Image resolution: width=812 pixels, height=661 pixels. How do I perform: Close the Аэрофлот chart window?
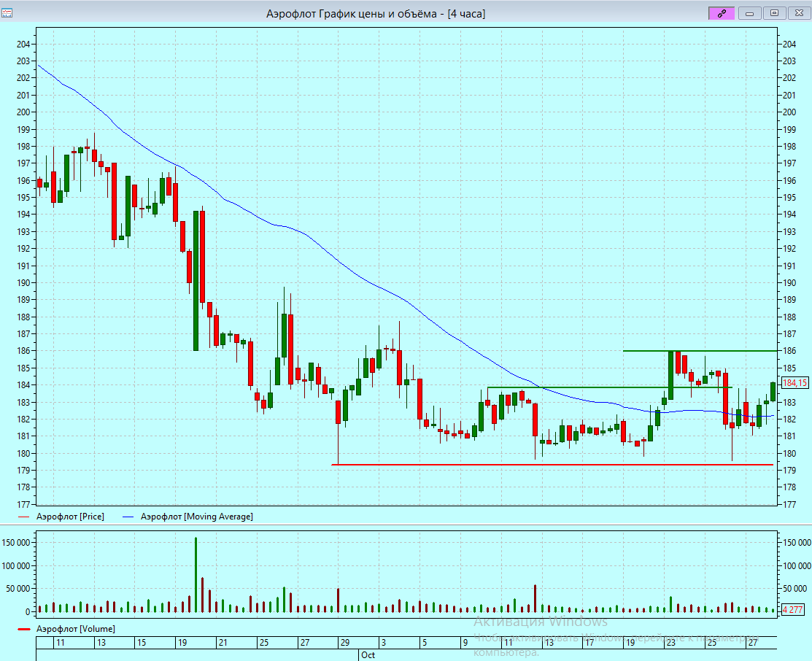coord(799,13)
